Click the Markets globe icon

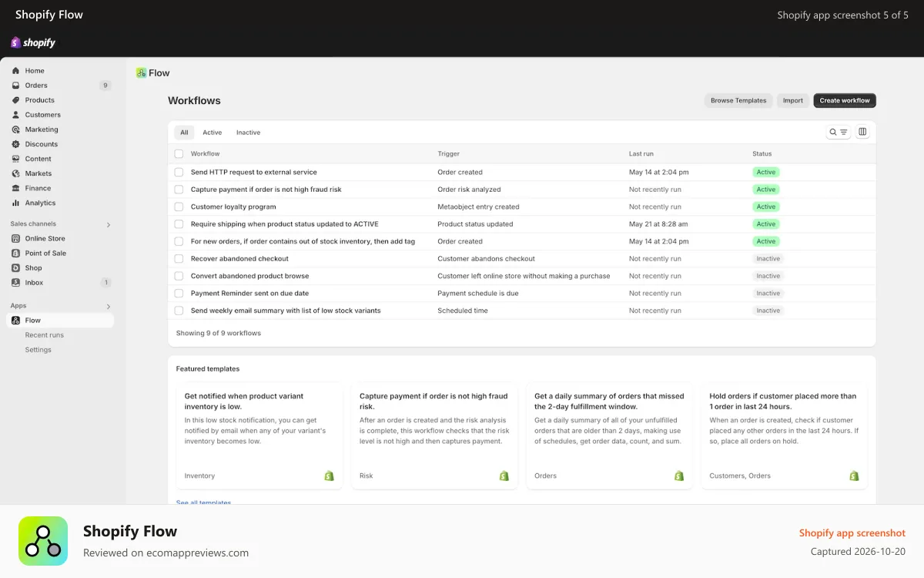(x=15, y=173)
